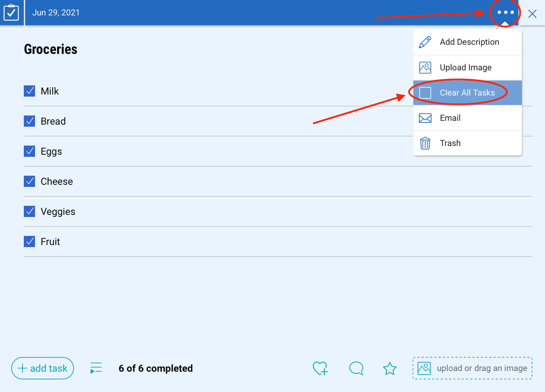Click the heart plus favorite icon
The height and width of the screenshot is (392, 545).
(320, 368)
